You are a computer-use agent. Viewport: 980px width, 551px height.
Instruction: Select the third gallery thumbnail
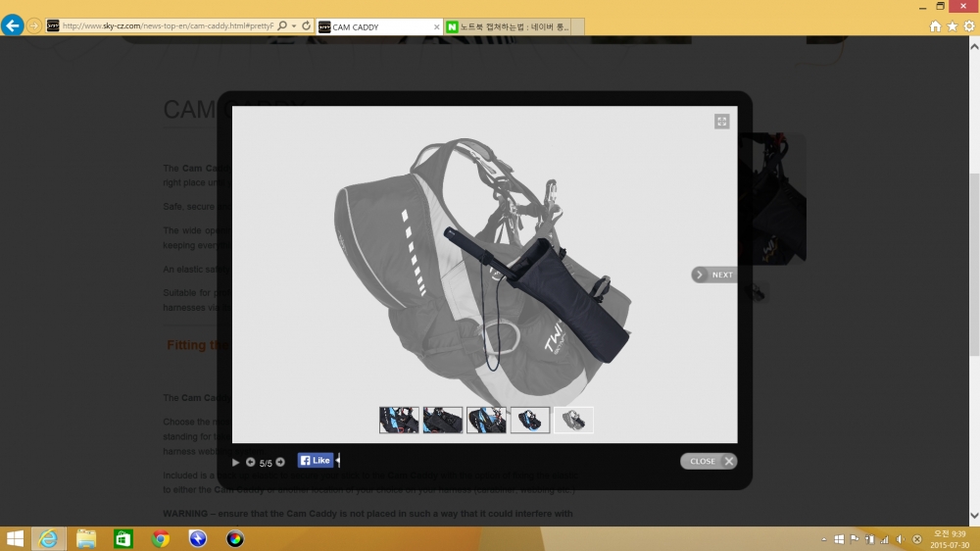486,420
